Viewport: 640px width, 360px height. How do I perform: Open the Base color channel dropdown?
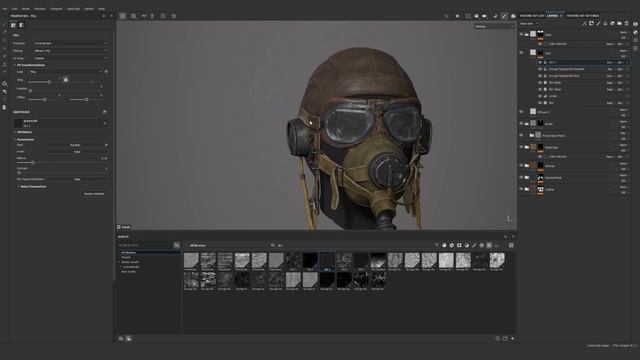(529, 24)
